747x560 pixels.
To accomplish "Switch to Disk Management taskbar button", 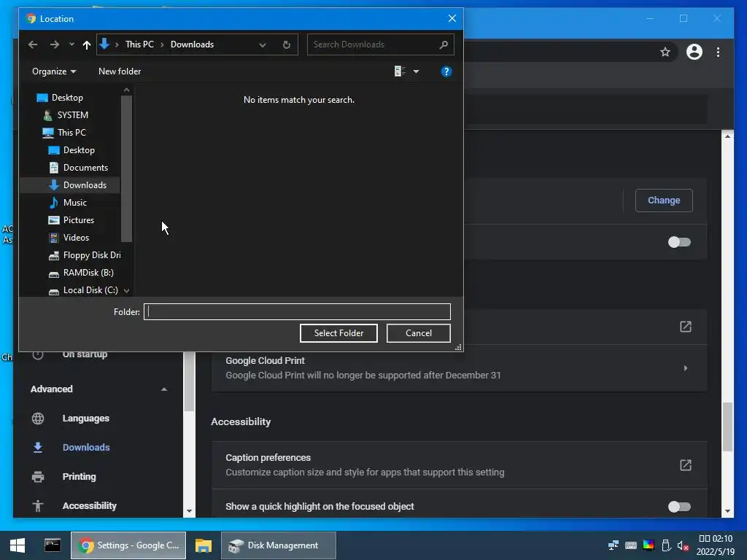I will [x=279, y=545].
